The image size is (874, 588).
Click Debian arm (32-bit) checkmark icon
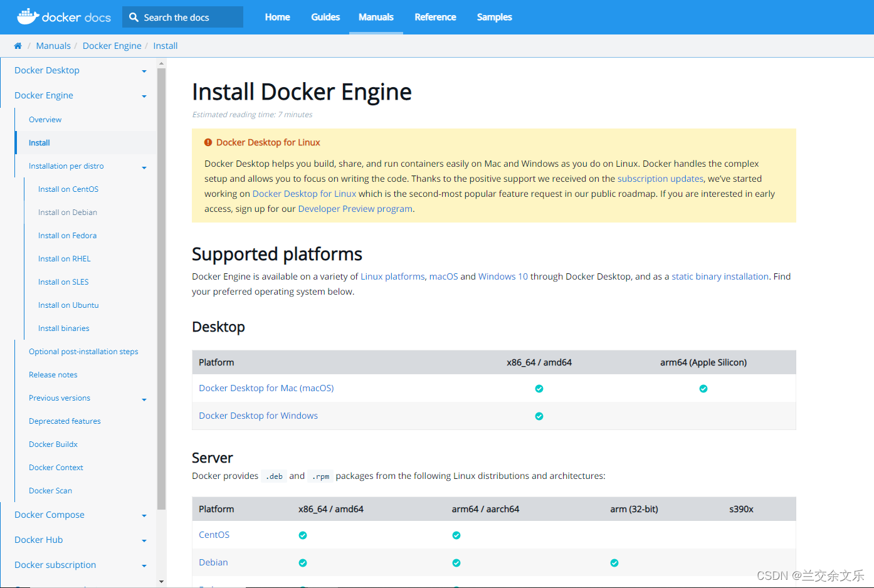[614, 563]
